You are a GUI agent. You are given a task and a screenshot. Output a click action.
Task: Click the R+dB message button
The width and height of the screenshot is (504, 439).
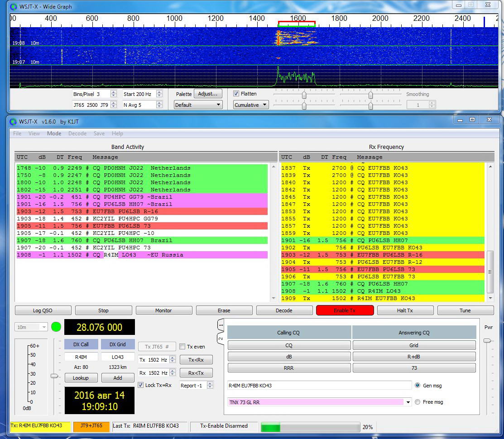click(414, 357)
